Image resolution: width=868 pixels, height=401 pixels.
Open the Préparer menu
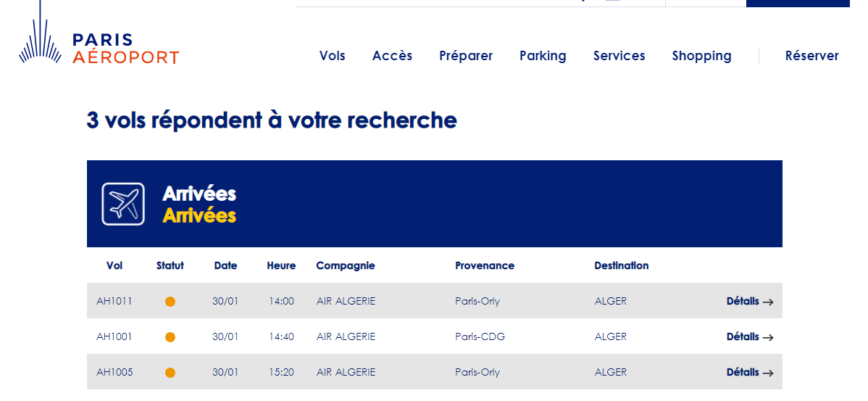466,56
